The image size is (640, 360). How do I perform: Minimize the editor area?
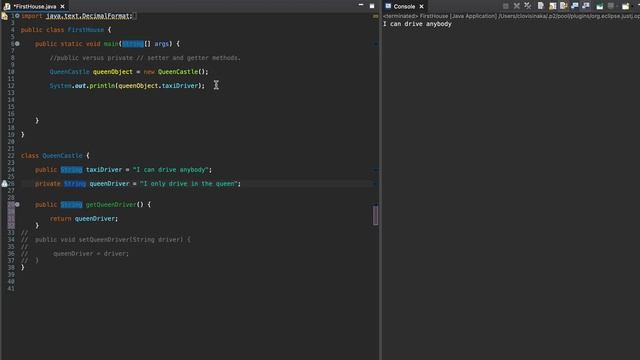[x=361, y=5]
